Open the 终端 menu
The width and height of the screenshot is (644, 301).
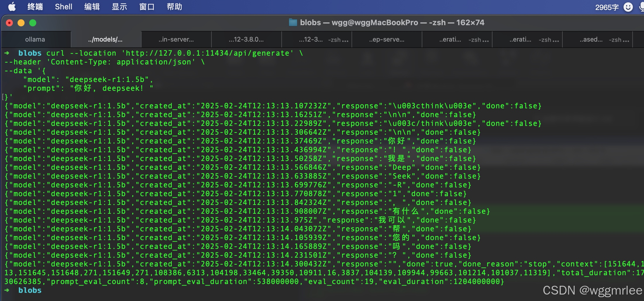click(35, 7)
